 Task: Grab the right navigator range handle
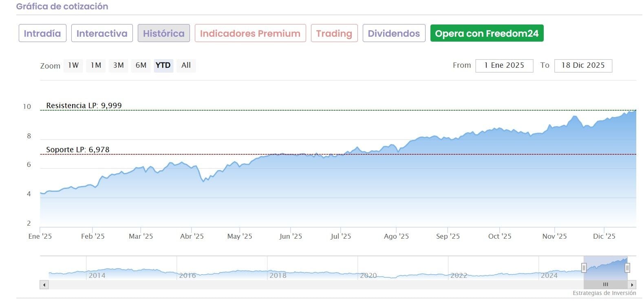coord(627,268)
